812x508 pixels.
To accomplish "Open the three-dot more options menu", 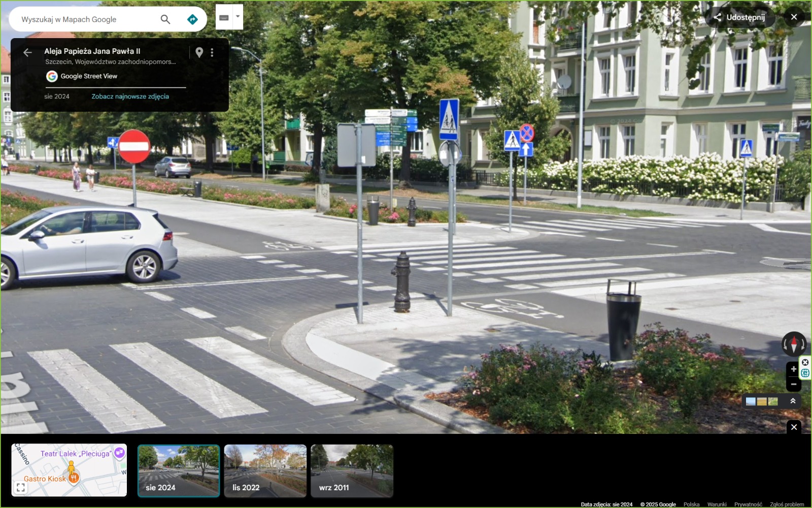I will click(212, 52).
